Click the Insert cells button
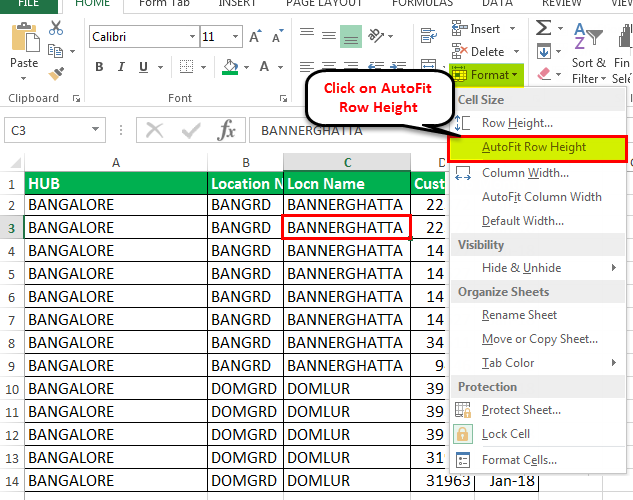633x500 pixels. (x=484, y=29)
